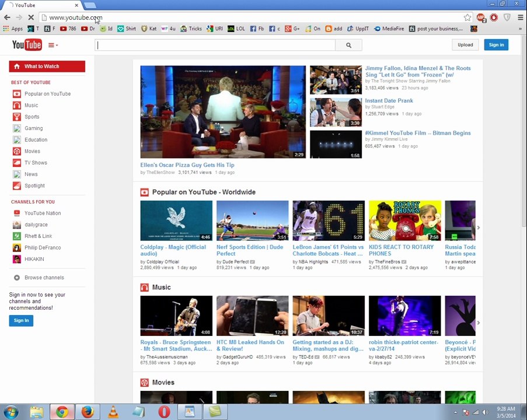Click the Adblock Plus extension icon
This screenshot has width=527, height=420.
pyautogui.click(x=481, y=17)
